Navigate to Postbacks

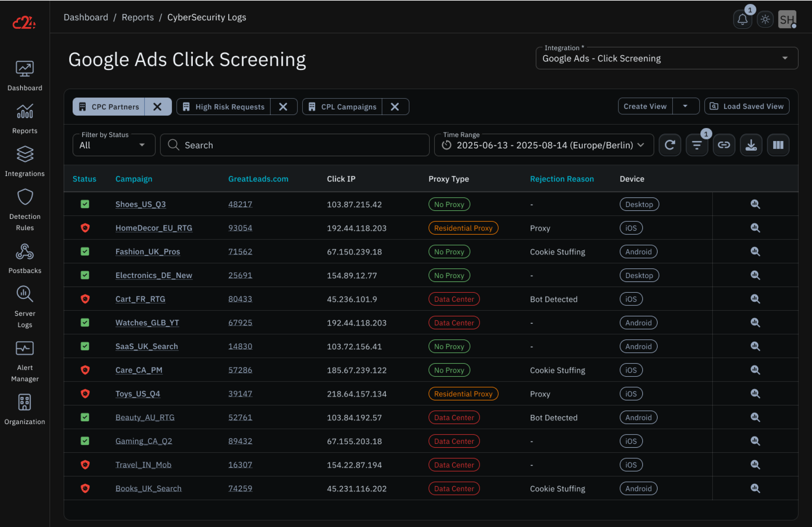[x=25, y=258]
